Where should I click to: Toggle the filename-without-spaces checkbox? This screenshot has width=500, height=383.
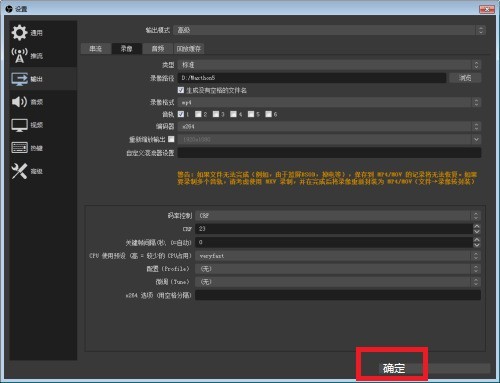point(181,90)
